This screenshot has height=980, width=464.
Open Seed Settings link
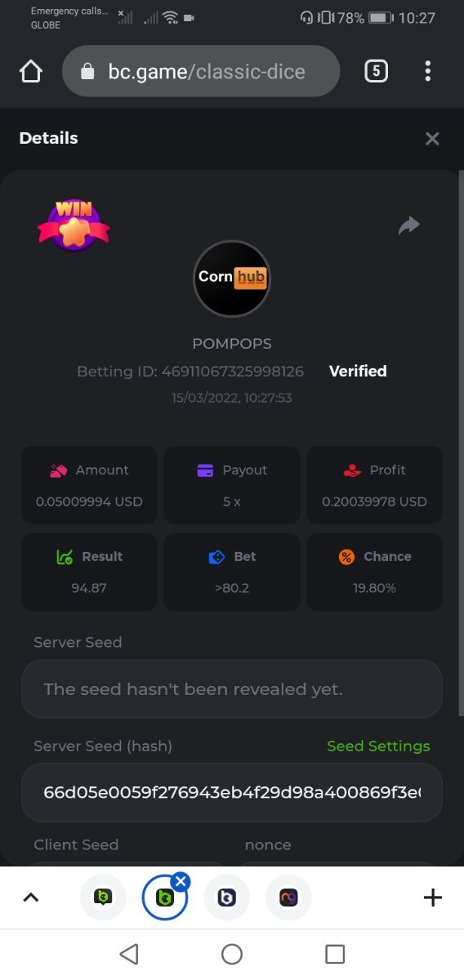pos(378,746)
